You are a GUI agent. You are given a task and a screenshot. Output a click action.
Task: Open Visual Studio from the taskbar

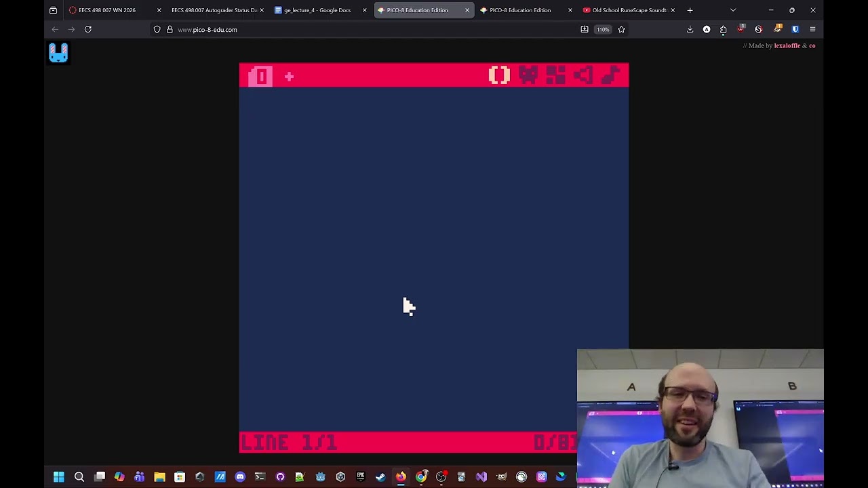pos(481,477)
